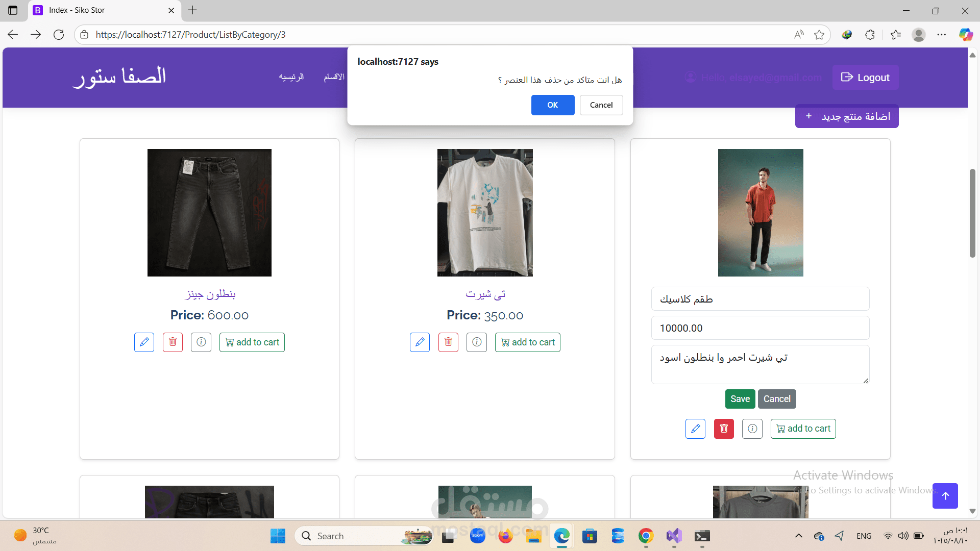Cancel editing with the gray Cancel button
This screenshot has width=980, height=551.
777,399
